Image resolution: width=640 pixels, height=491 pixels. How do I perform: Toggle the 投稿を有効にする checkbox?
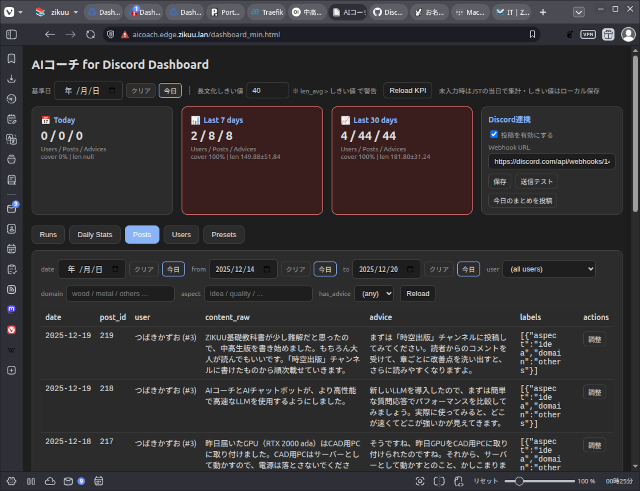click(x=494, y=134)
